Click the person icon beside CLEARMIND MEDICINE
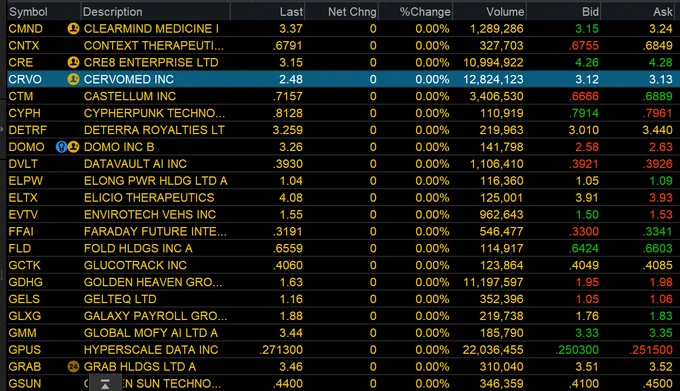 pos(73,29)
